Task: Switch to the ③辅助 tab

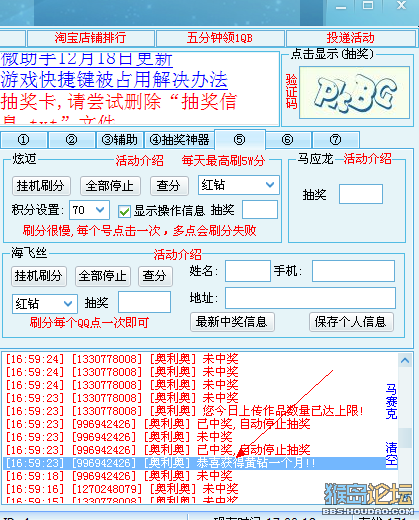Action: click(x=120, y=140)
